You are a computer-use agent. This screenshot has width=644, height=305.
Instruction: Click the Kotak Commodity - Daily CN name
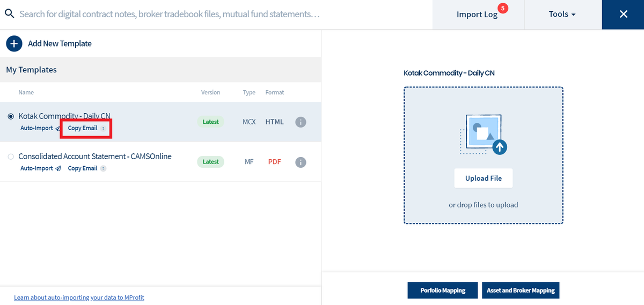64,116
